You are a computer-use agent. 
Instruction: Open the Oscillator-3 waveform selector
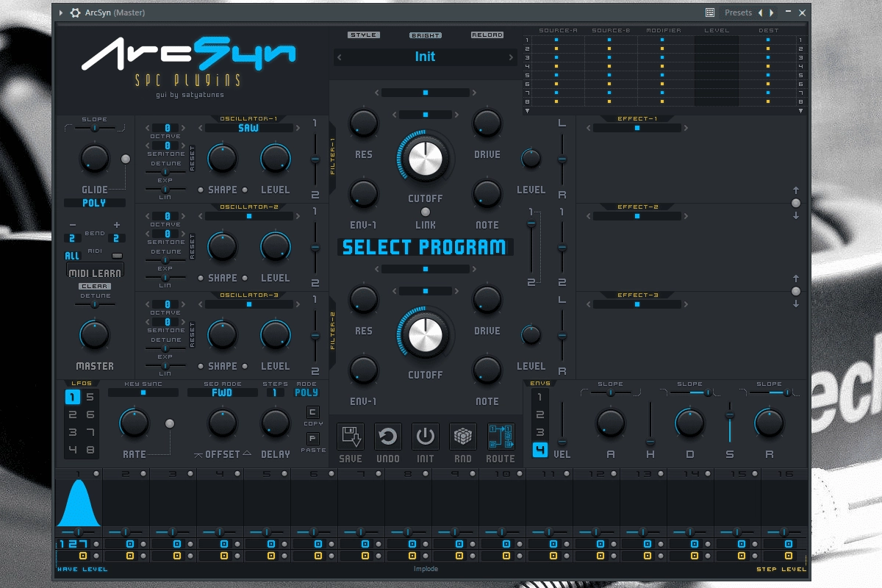[248, 304]
